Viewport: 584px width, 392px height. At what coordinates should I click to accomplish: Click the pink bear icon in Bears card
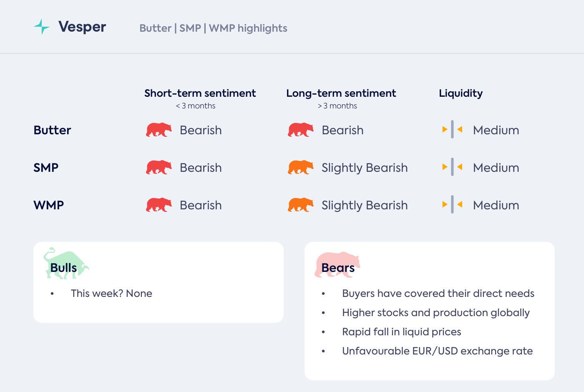337,264
